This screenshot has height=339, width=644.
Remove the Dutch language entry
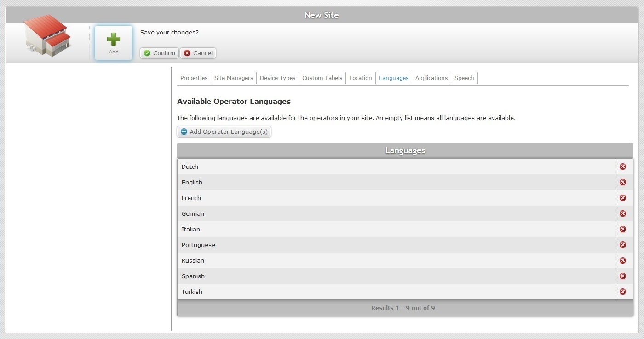point(623,167)
